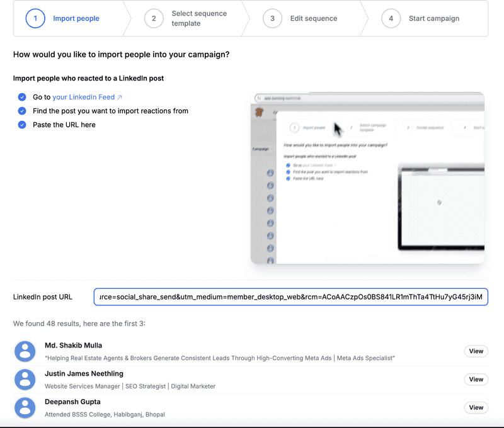
Task: Switch to the Edit sequence step
Action: tap(314, 18)
